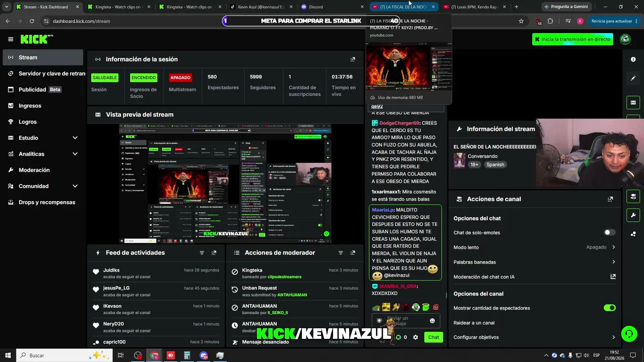The width and height of the screenshot is (644, 362).
Task: Click the Spanish language tag
Action: pos(495,164)
